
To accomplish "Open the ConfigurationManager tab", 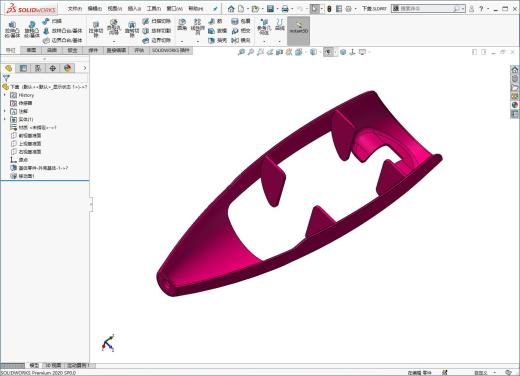I will (38, 68).
